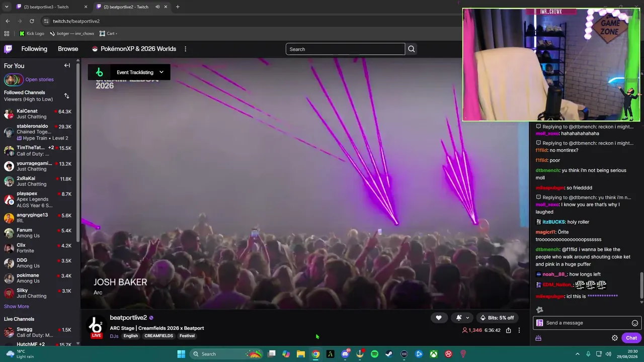The height and width of the screenshot is (362, 644).
Task: Click the chat scrollbar thumb
Action: pos(641,286)
